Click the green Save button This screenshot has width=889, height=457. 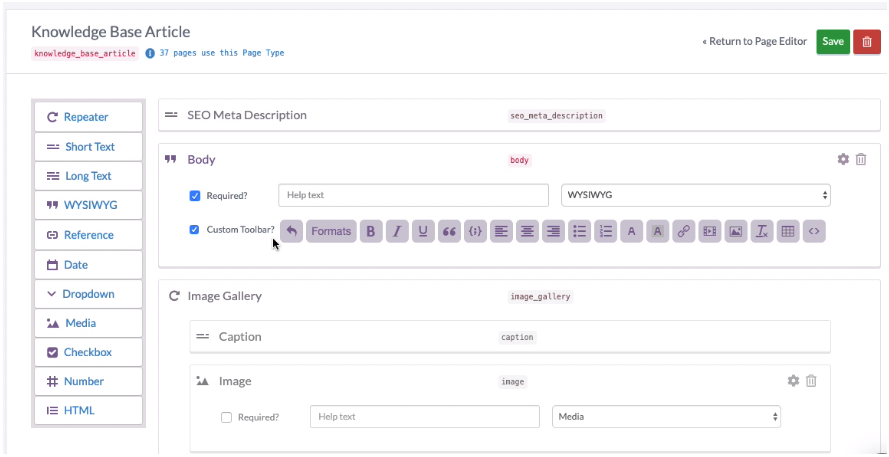coord(833,42)
